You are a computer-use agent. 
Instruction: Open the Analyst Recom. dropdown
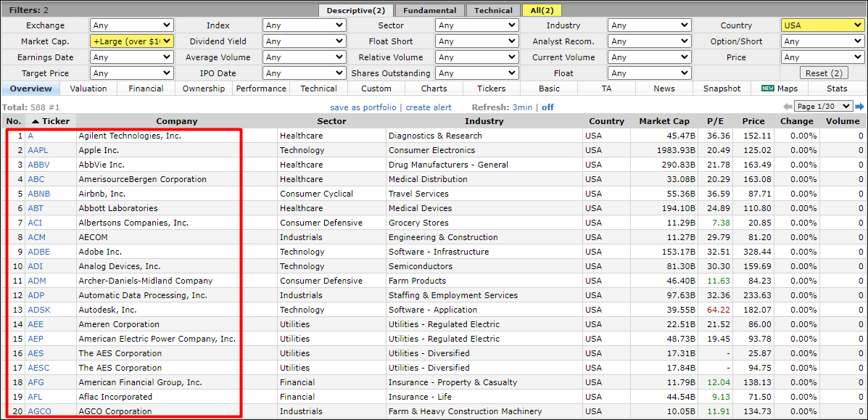(x=649, y=41)
